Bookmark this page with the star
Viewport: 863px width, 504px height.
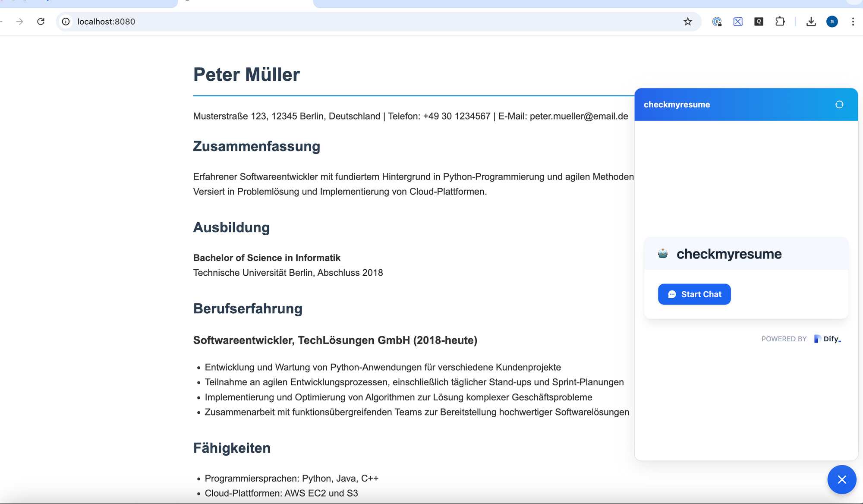[687, 22]
